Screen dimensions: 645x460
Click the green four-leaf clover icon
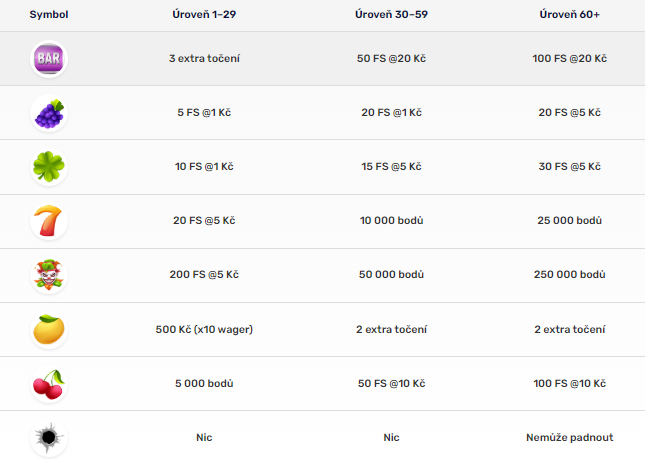pyautogui.click(x=49, y=167)
